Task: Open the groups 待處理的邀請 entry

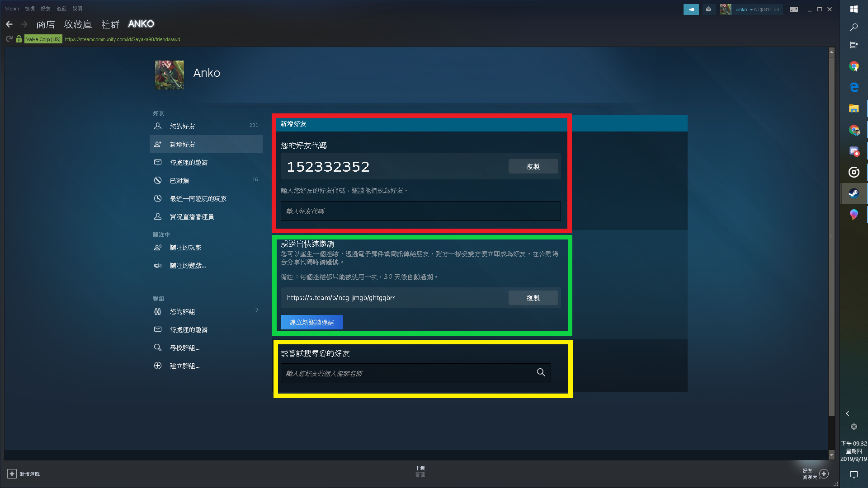Action: click(x=206, y=329)
